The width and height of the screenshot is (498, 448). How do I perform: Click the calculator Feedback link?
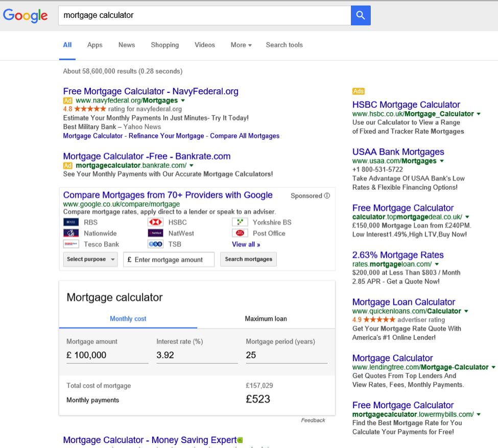click(313, 420)
